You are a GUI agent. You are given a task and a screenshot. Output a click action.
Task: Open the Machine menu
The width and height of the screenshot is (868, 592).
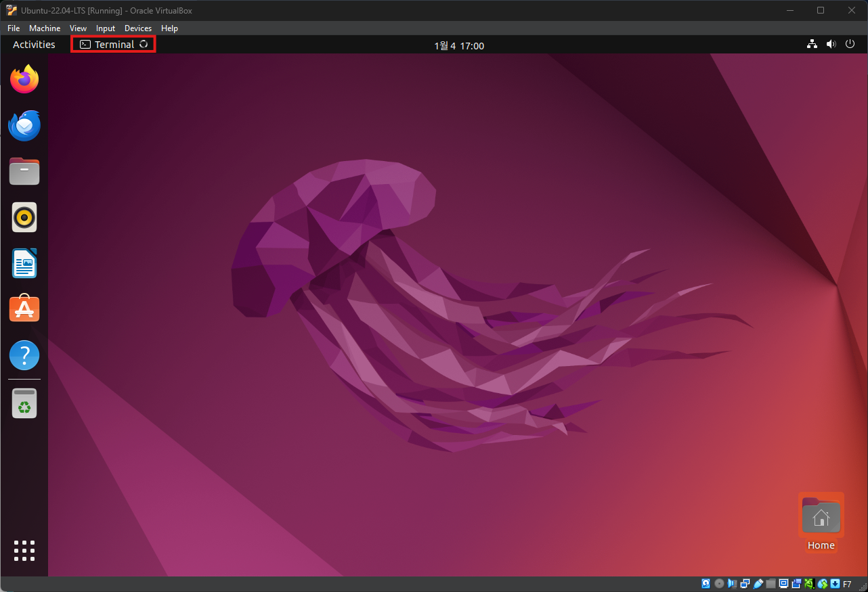click(x=45, y=28)
